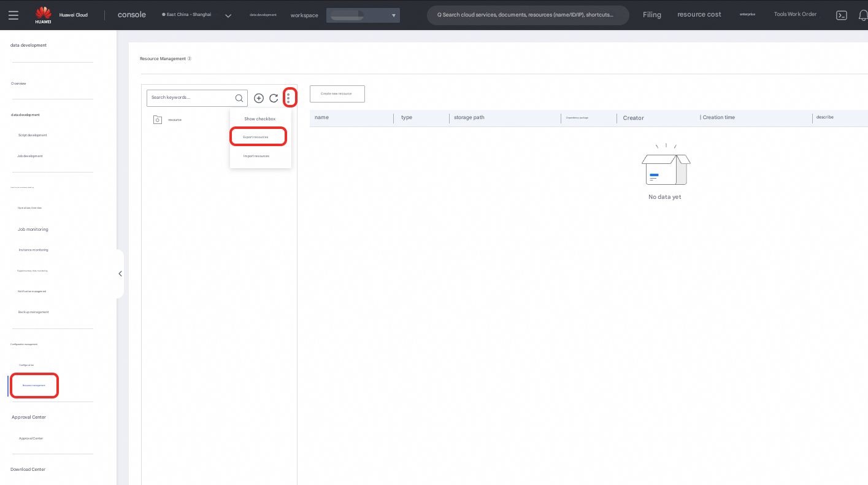
Task: Click the resource folder icon
Action: (x=158, y=120)
